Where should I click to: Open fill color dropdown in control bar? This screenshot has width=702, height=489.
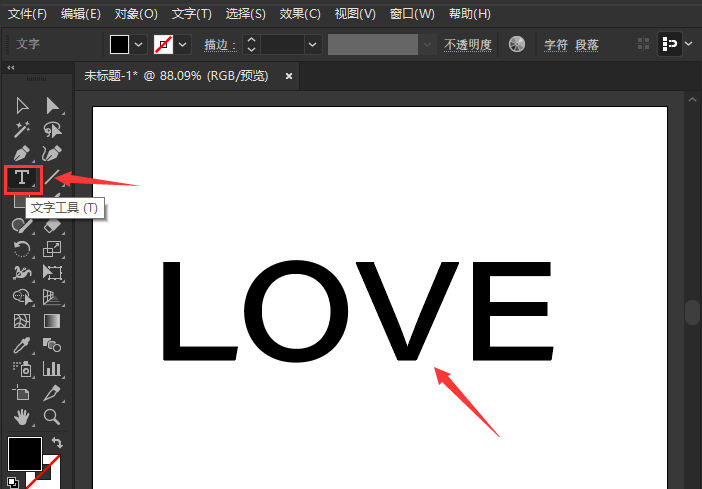point(139,45)
